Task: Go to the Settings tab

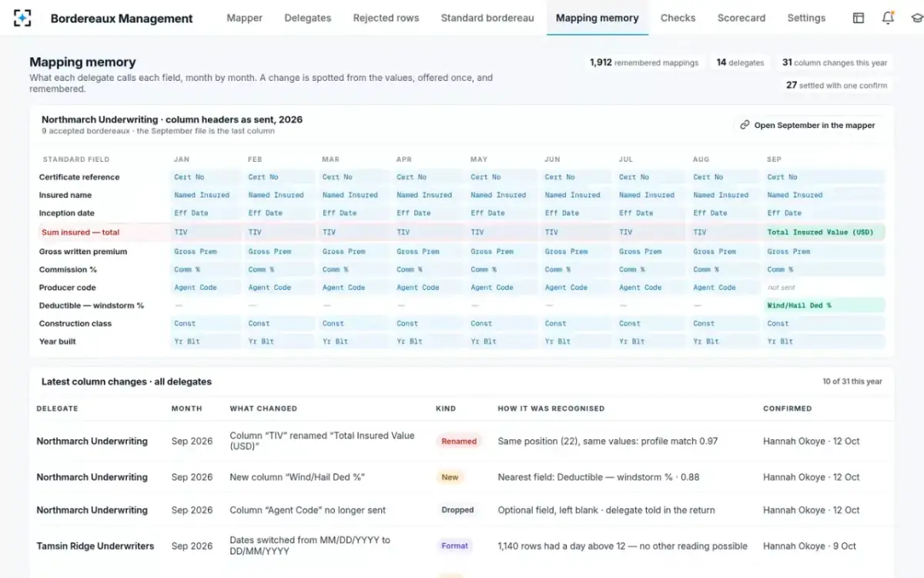Action: (x=806, y=18)
